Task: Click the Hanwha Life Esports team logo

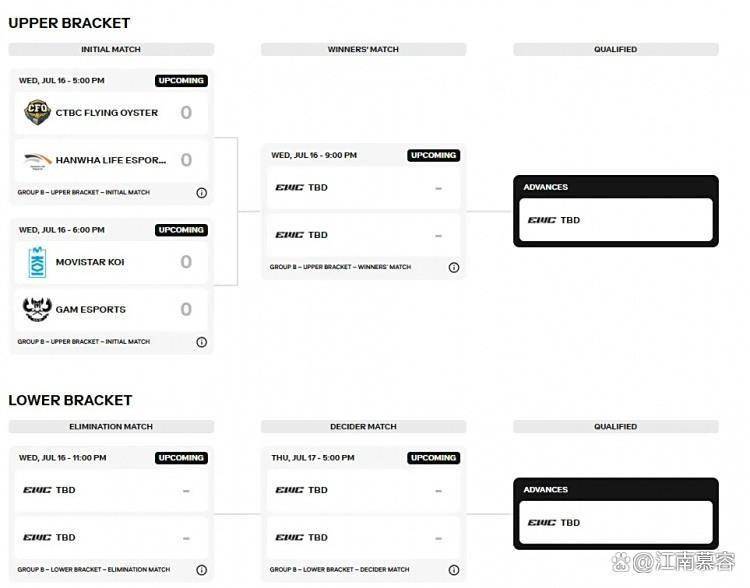Action: [x=37, y=160]
